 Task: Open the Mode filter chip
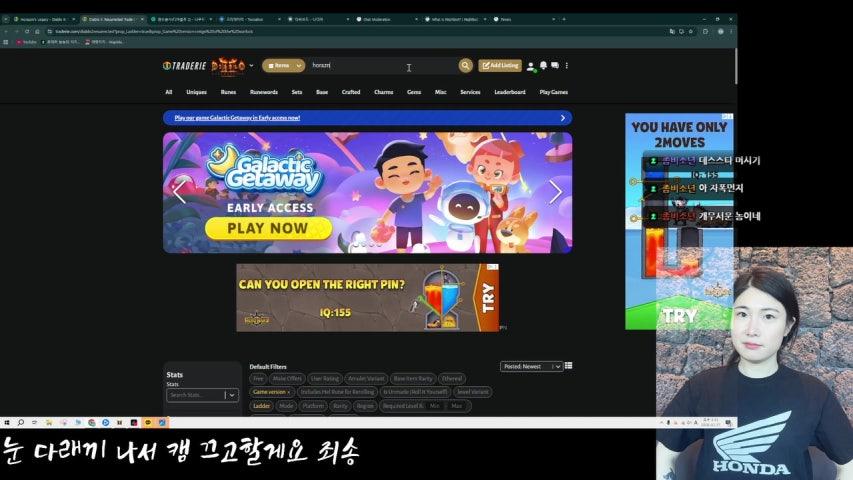pos(286,406)
